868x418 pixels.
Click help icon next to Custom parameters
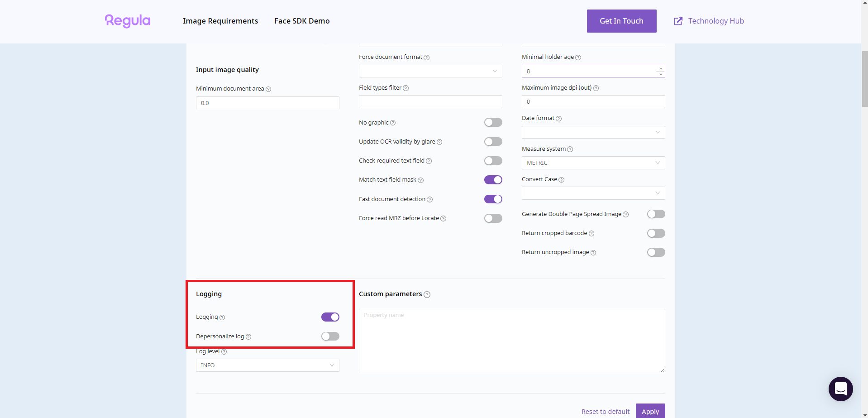[x=427, y=295]
